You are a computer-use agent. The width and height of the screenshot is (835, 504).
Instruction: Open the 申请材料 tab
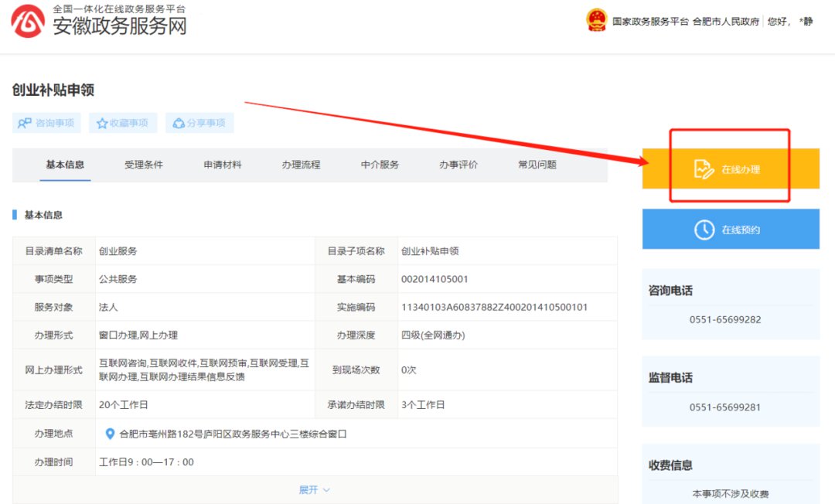coord(223,165)
